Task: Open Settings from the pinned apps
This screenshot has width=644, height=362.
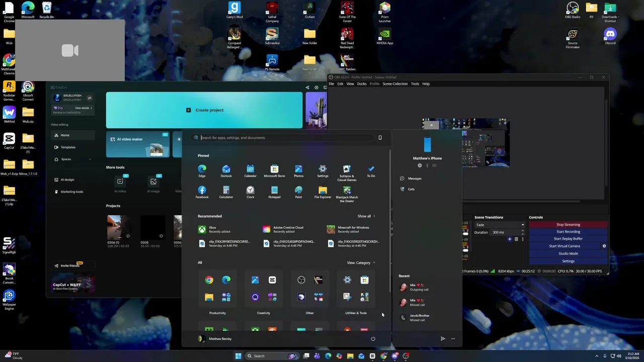Action: coord(323,171)
